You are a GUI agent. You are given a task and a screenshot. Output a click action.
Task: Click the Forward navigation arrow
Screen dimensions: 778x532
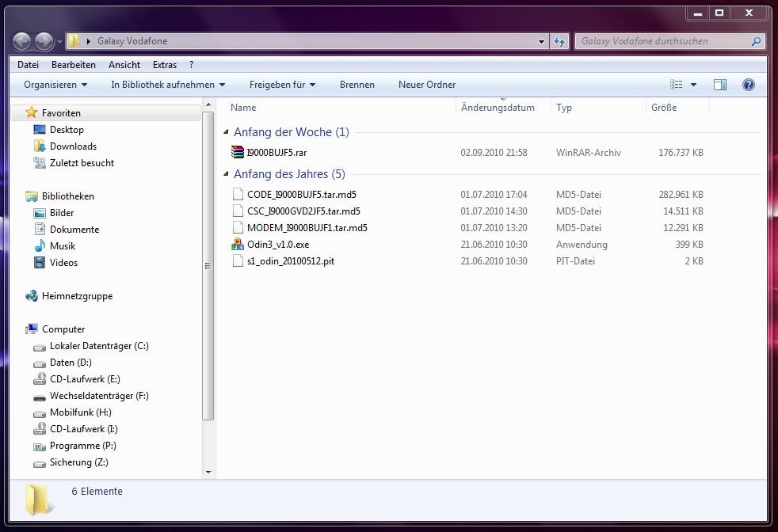point(44,41)
